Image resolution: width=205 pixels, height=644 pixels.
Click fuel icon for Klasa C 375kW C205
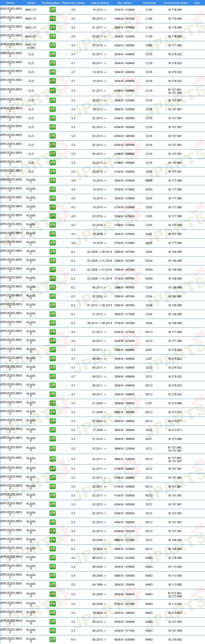52,225
